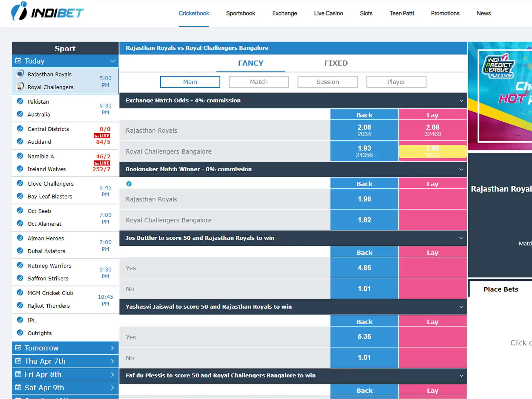Open Teen Patti from the navigation
Image resolution: width=532 pixels, height=399 pixels.
click(402, 13)
